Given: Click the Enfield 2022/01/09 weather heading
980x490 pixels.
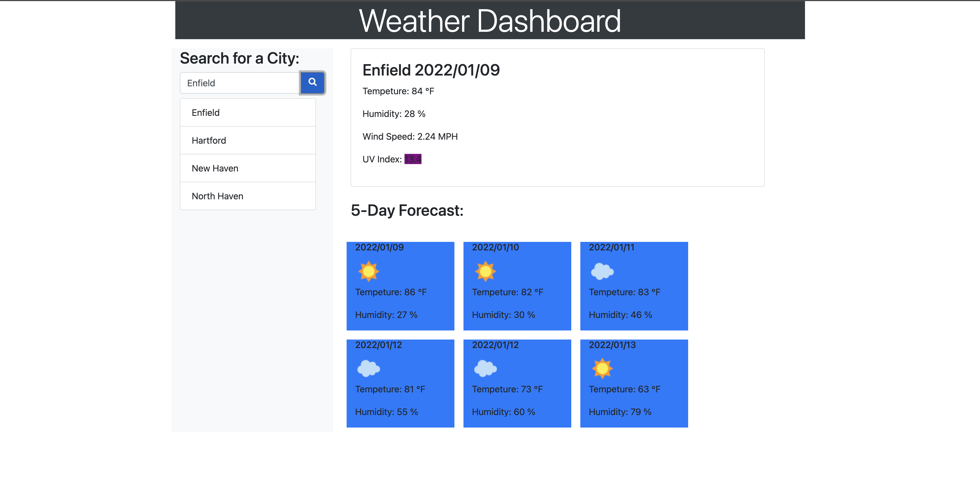Looking at the screenshot, I should pos(431,70).
